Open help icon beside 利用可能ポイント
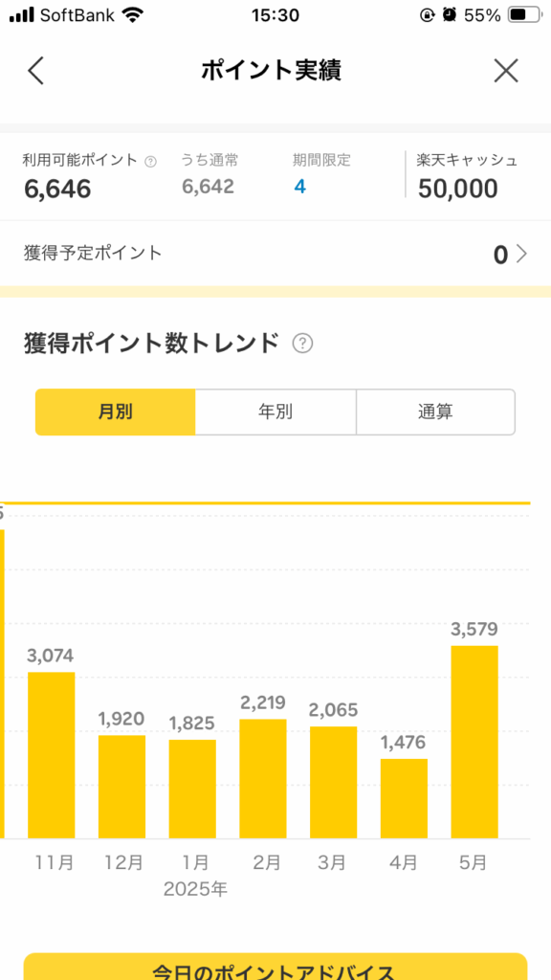Viewport: 551px width, 980px height. click(x=150, y=161)
